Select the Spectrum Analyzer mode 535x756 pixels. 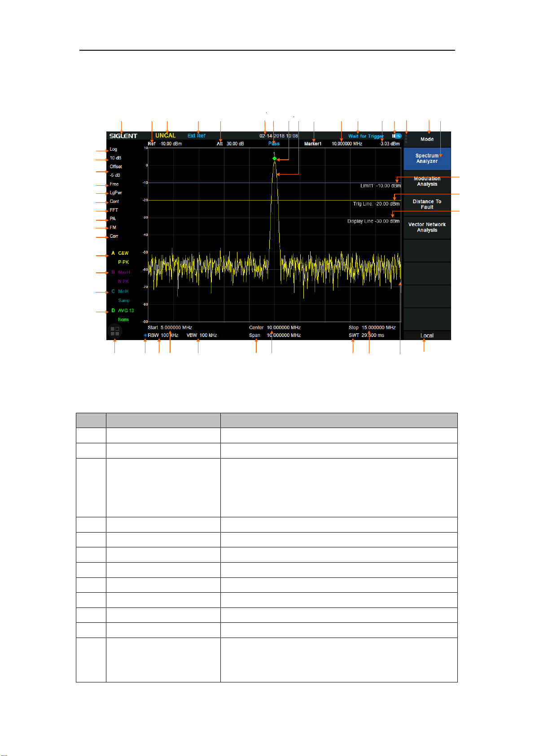[x=427, y=158]
